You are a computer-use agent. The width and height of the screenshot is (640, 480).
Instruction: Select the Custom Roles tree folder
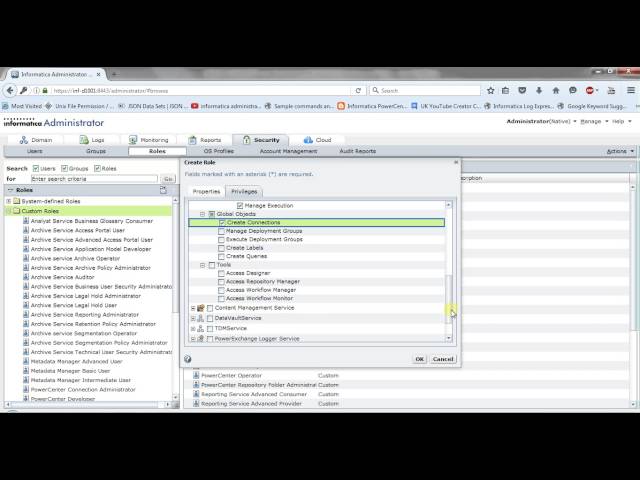[x=40, y=211]
